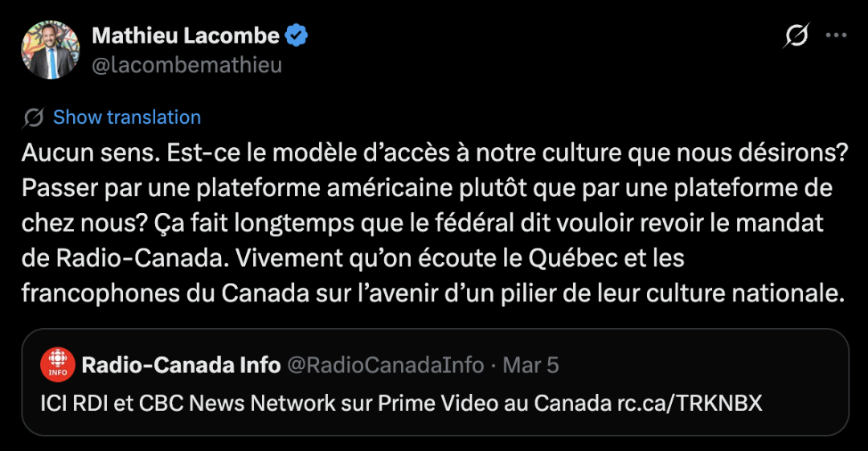Screen dimensions: 868x451
Task: Click the Radio-Canada Info red logo avatar
Action: [x=58, y=366]
